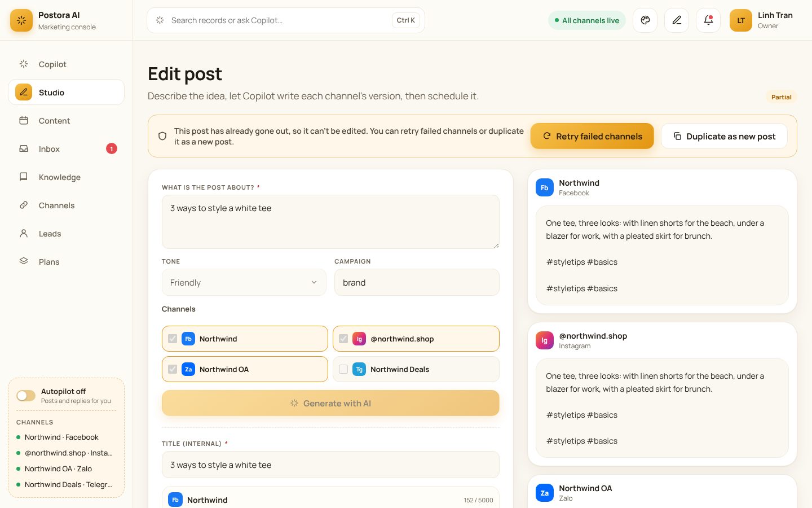Click Duplicate as new post

(724, 136)
